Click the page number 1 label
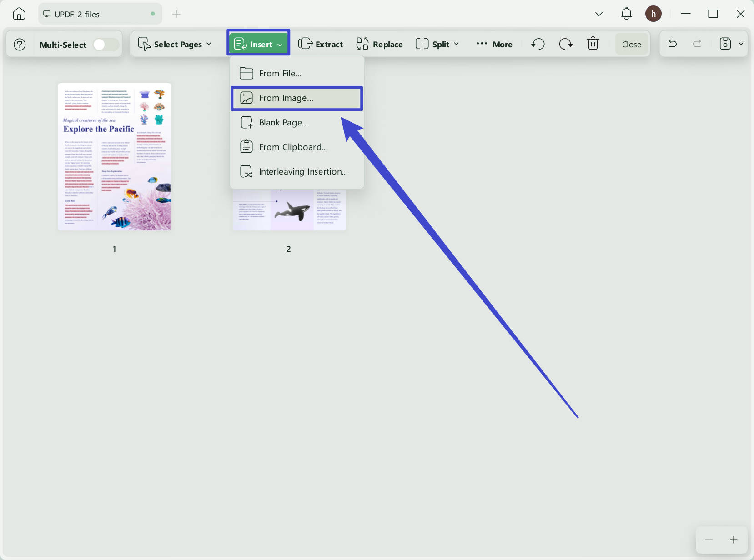Screen dimensions: 754x560 point(115,249)
